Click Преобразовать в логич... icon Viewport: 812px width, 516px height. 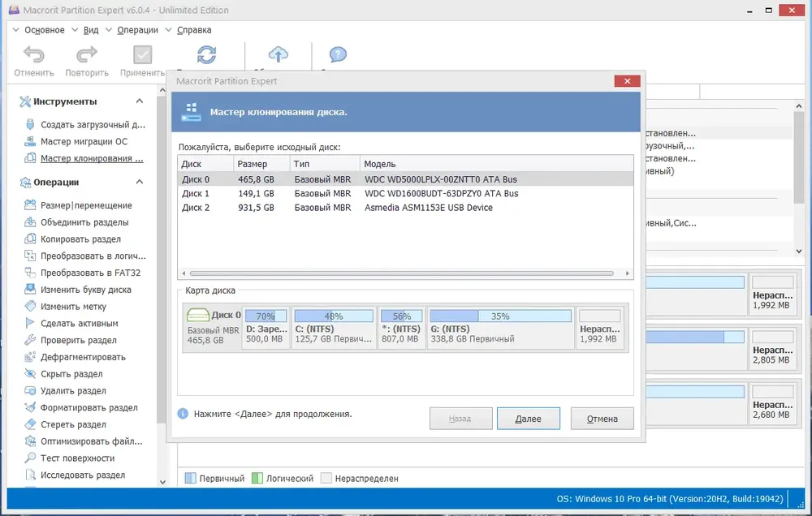(30, 256)
